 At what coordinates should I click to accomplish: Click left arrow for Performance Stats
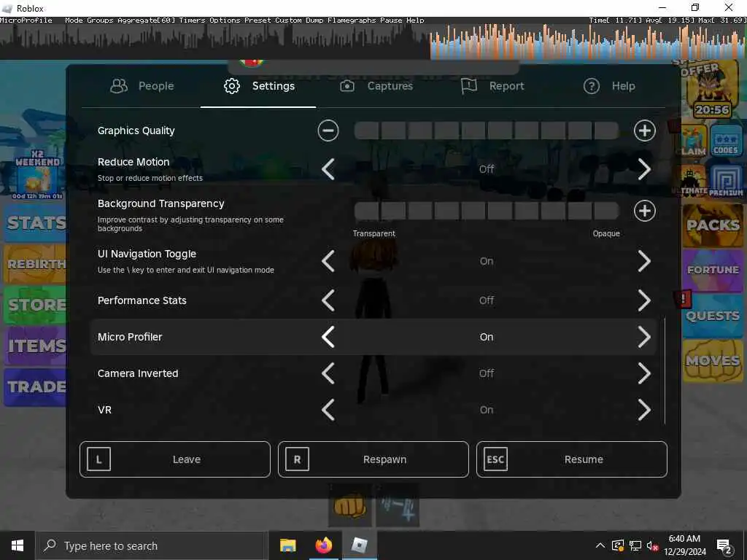click(x=328, y=300)
